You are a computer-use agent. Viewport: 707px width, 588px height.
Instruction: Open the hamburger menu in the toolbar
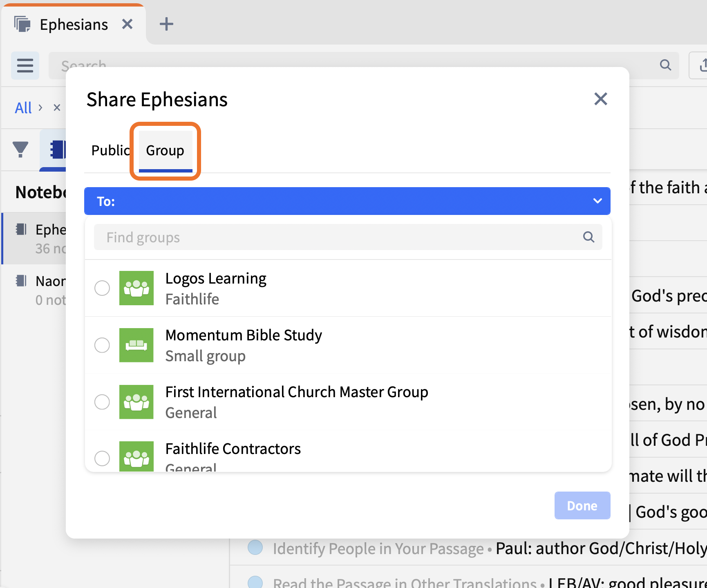click(x=25, y=65)
